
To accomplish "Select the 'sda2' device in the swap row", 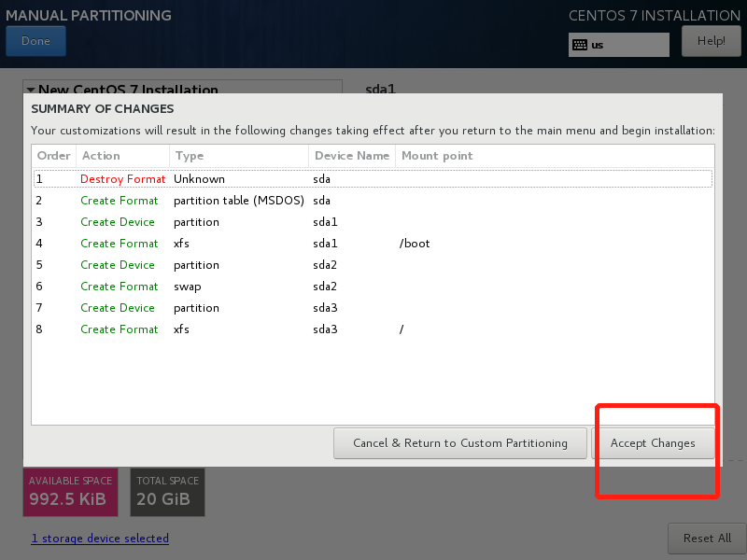I will tap(325, 287).
